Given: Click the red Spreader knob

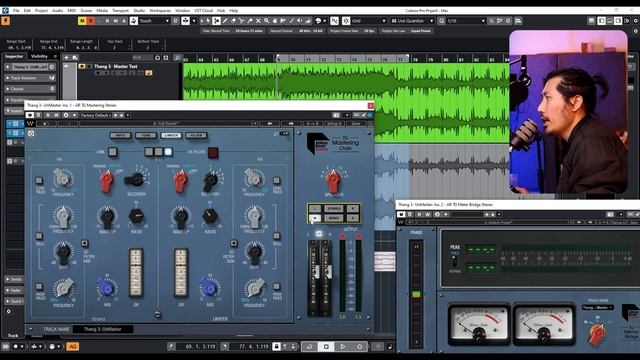Looking at the screenshot, I should click(333, 180).
